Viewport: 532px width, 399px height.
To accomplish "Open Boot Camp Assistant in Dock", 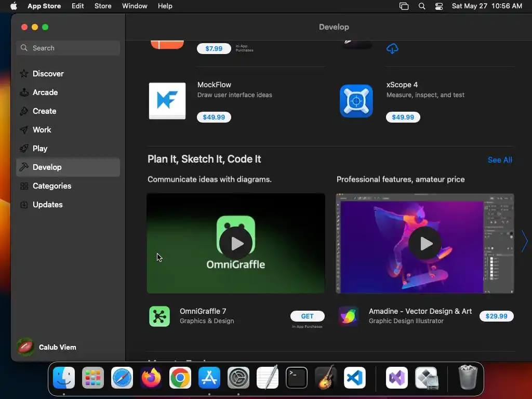I will click(427, 378).
